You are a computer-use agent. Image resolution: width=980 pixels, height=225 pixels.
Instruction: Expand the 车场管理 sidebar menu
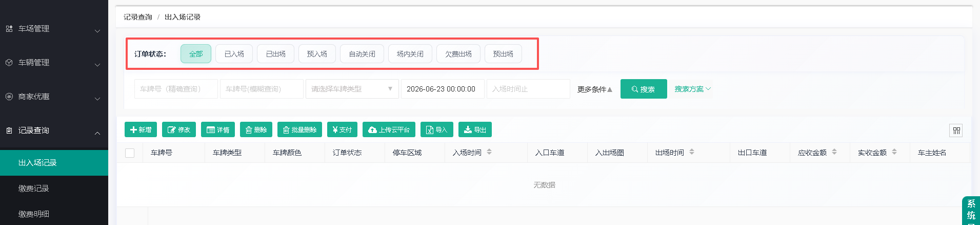click(x=54, y=29)
